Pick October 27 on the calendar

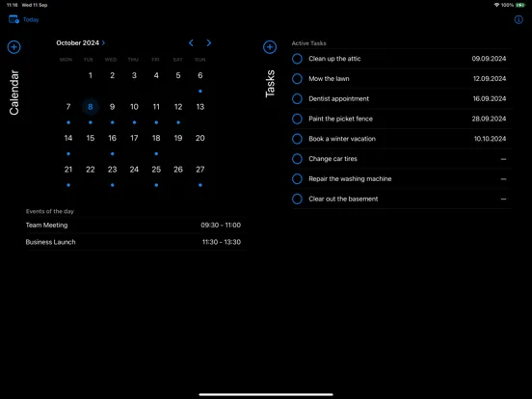pyautogui.click(x=200, y=170)
